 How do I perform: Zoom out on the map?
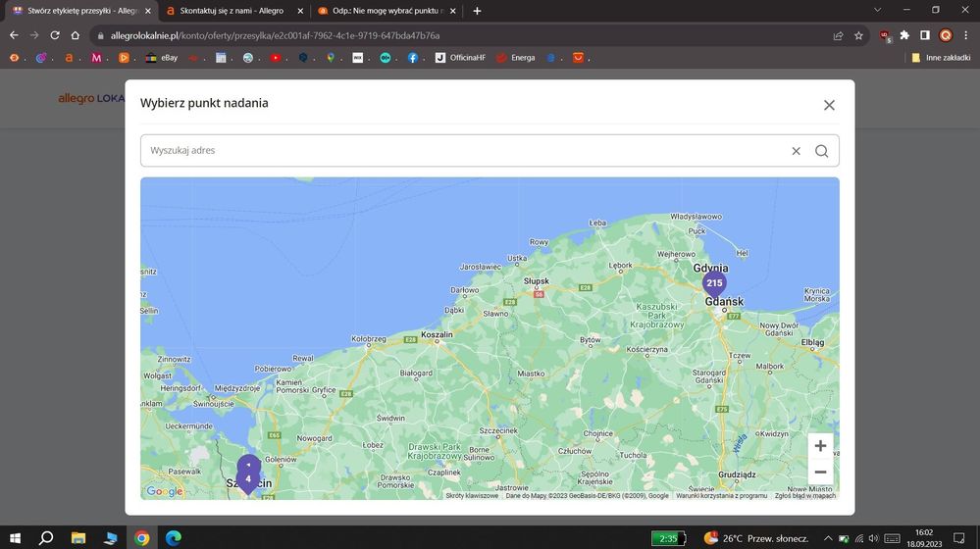point(820,473)
